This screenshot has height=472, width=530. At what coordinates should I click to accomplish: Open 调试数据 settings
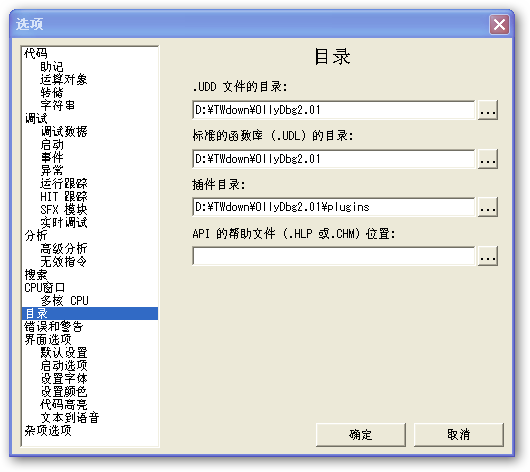click(64, 131)
